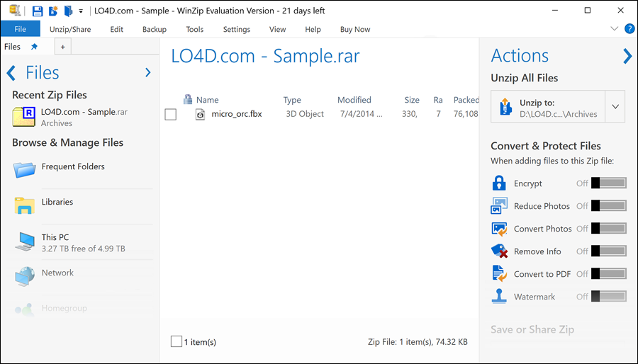Go back using the left arrow beside Files
This screenshot has height=364, width=638.
point(11,73)
